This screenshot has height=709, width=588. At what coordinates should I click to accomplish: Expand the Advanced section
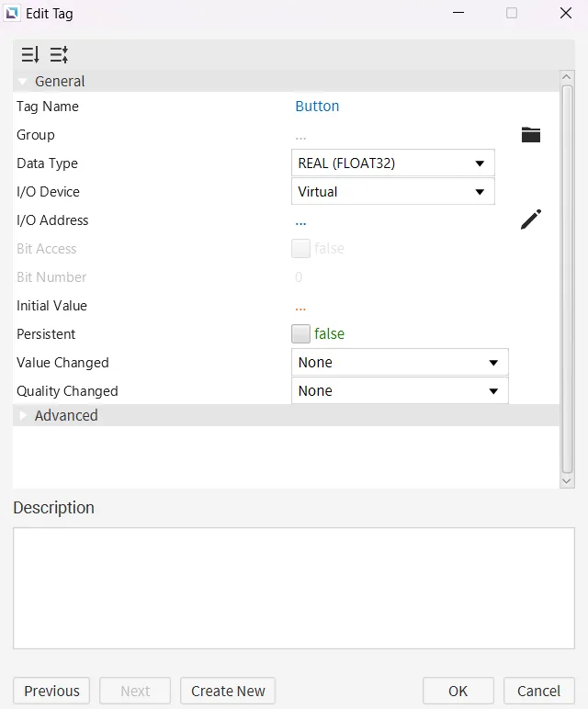23,416
